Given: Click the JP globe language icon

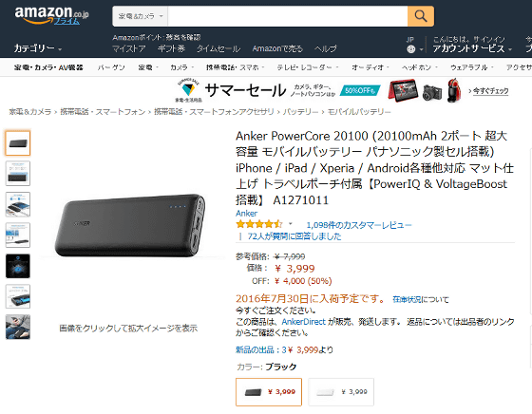Looking at the screenshot, I should pyautogui.click(x=410, y=49).
